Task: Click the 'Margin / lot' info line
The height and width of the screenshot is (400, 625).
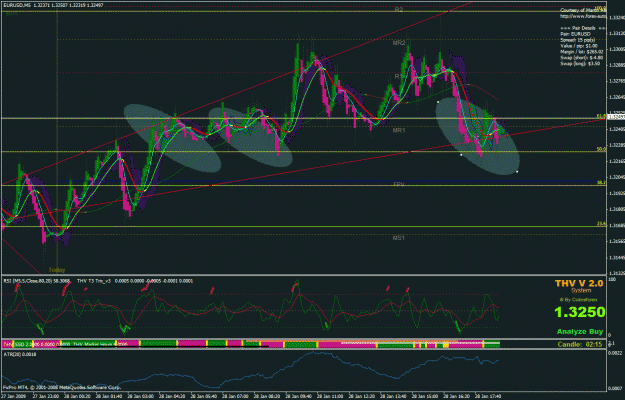Action: coord(582,51)
